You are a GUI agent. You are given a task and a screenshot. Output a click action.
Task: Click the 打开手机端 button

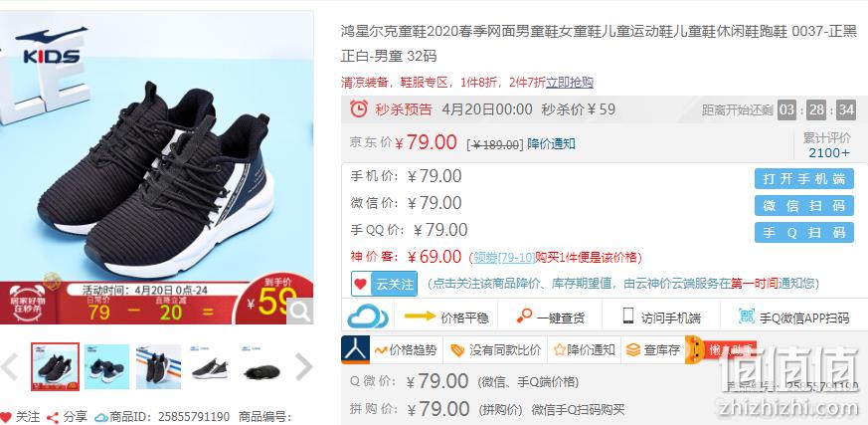[803, 179]
